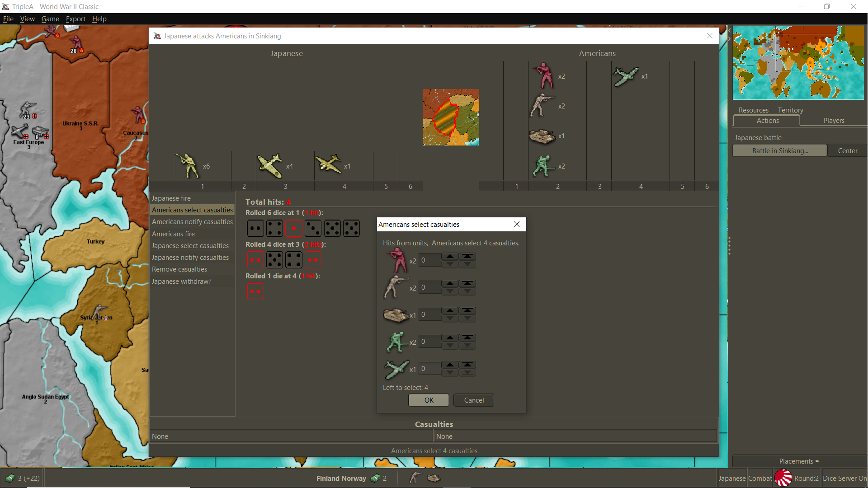Click the Finland Norway production icon
The width and height of the screenshot is (868, 488).
(375, 478)
